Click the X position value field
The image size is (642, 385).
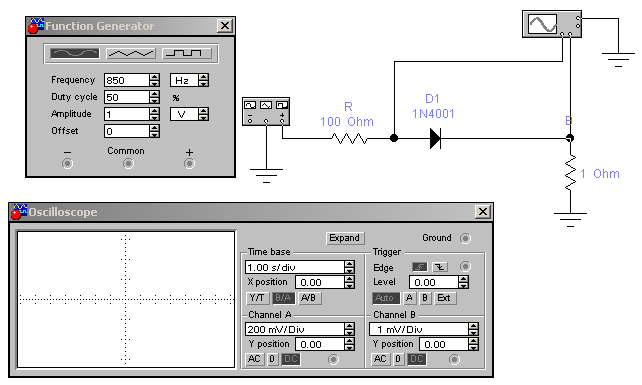click(x=320, y=282)
